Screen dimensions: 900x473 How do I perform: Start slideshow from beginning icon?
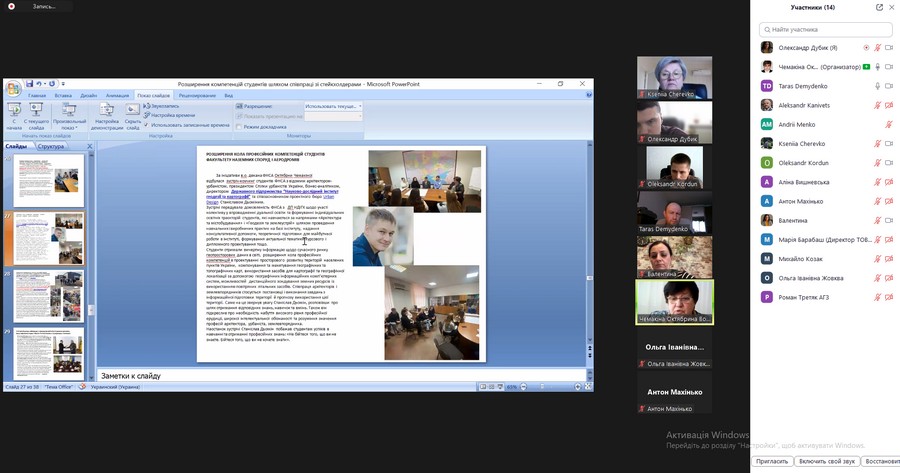14,112
